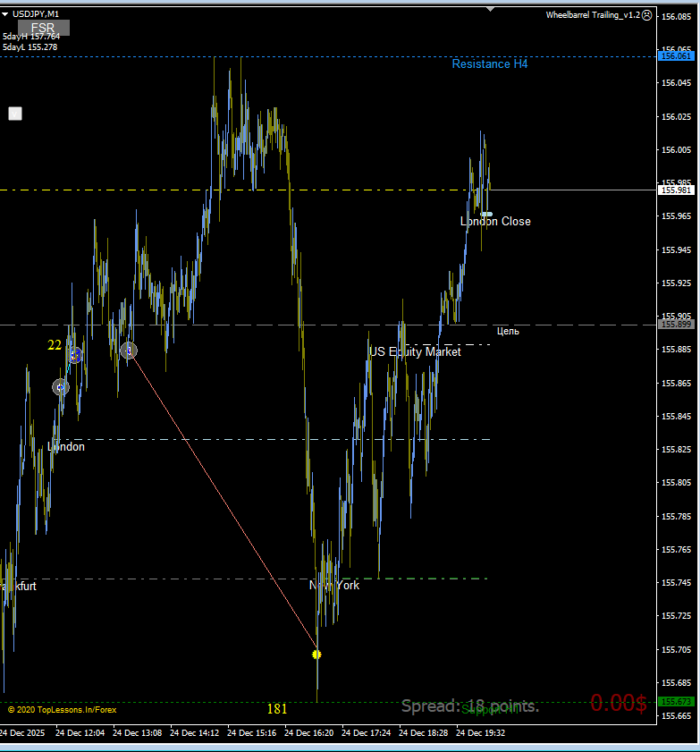The image size is (700, 752).
Task: Click the light-blue dash marker above London Close
Action: (x=486, y=215)
